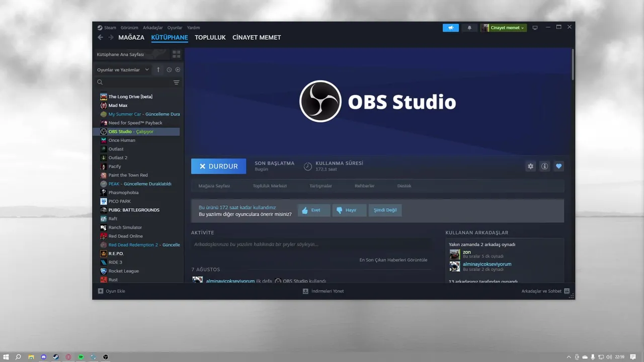Open OBS Studio info icon
Viewport: 644px width, 362px height.
pyautogui.click(x=544, y=166)
